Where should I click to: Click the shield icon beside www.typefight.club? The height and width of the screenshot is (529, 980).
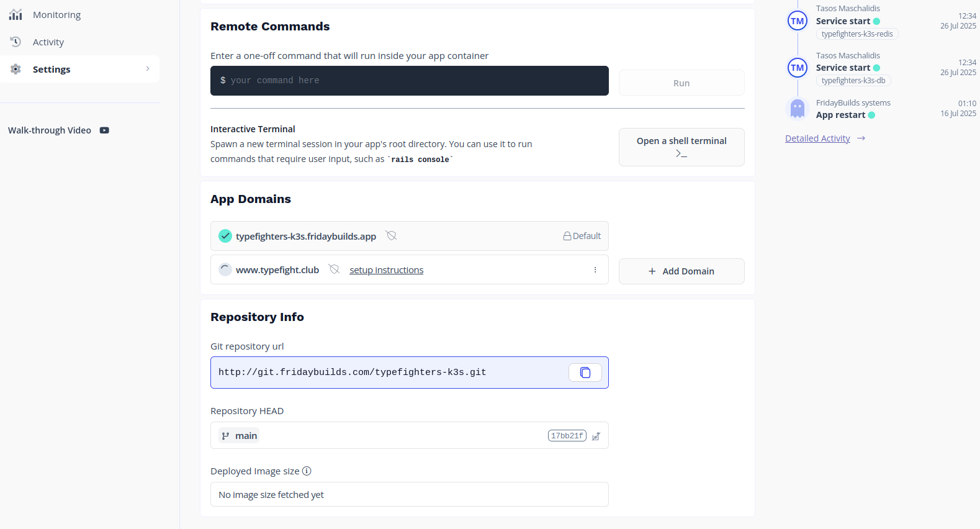pos(334,269)
